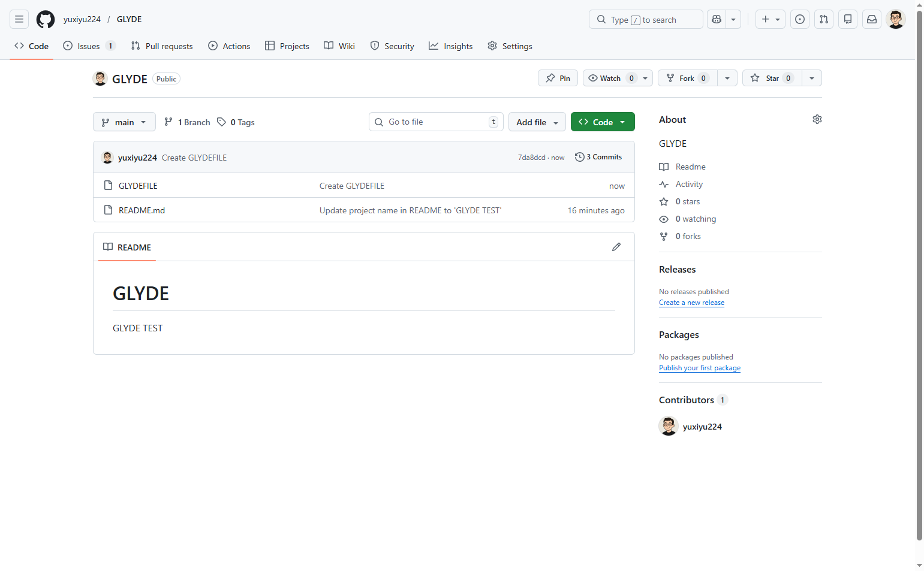The height and width of the screenshot is (571, 924).
Task: Fork the GLYDE repository
Action: point(687,78)
